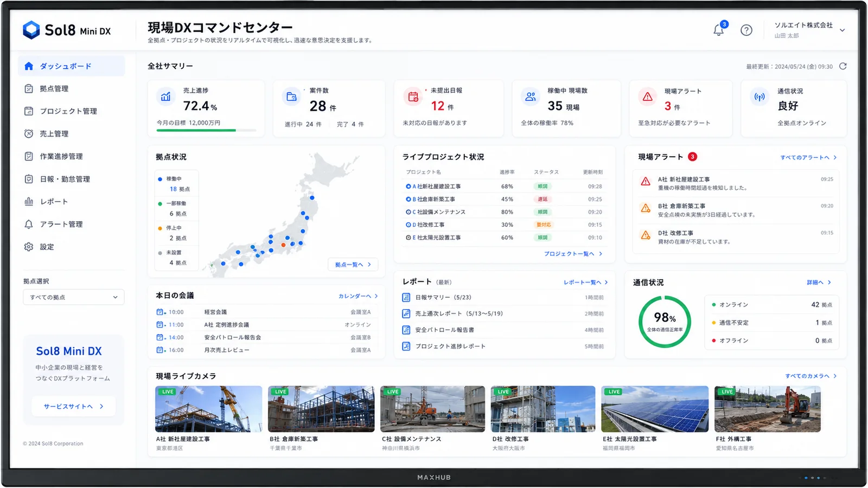
Task: Click the 通信不安定 status row
Action: [x=772, y=323]
